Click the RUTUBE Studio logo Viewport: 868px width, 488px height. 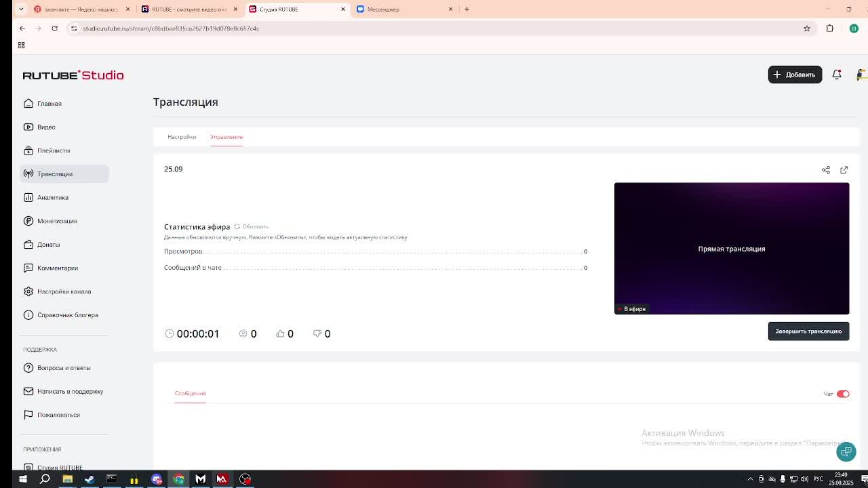[x=73, y=75]
